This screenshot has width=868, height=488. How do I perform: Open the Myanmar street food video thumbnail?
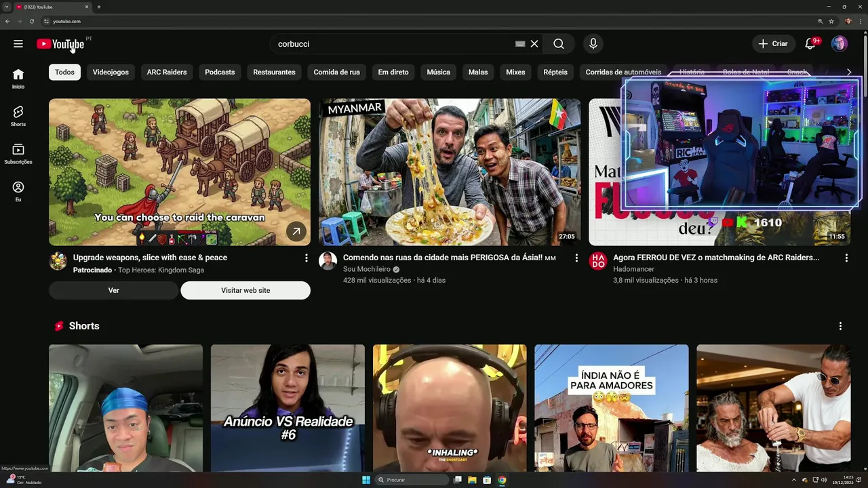pyautogui.click(x=450, y=172)
